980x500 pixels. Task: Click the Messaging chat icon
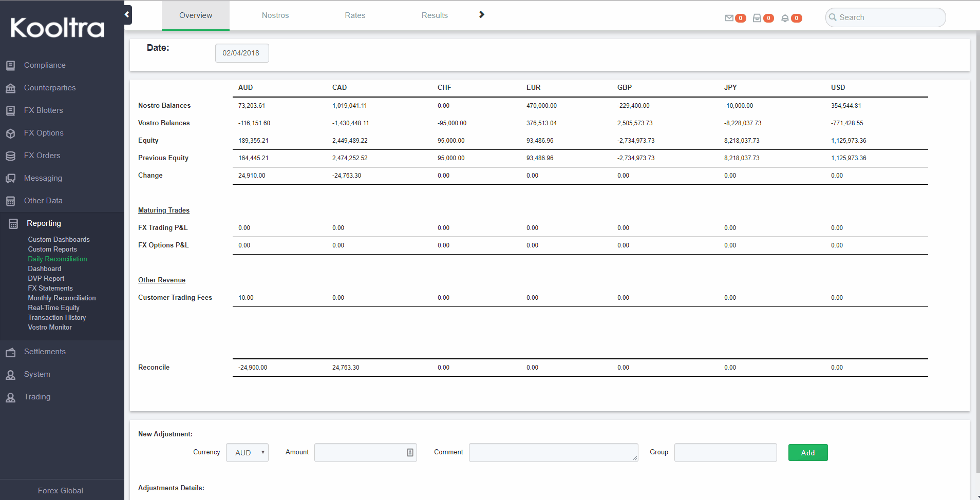pos(10,179)
